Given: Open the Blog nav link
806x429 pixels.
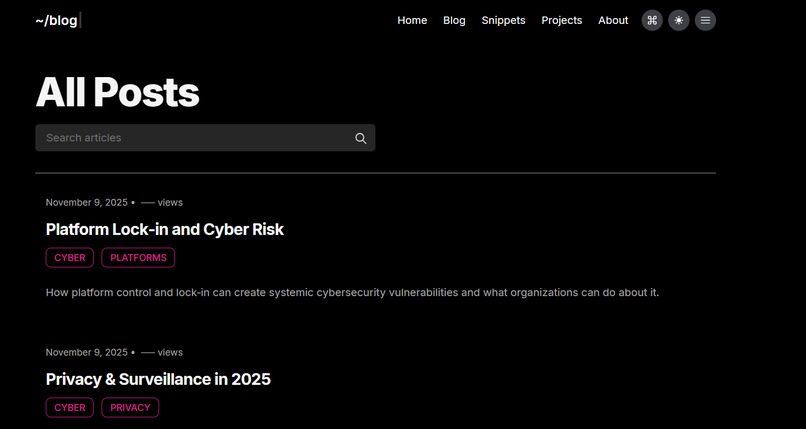Looking at the screenshot, I should 454,21.
